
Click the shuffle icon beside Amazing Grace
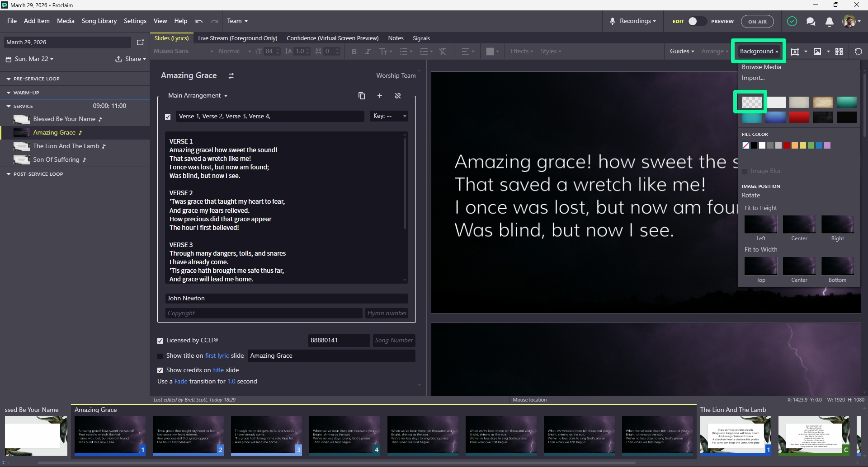(231, 76)
